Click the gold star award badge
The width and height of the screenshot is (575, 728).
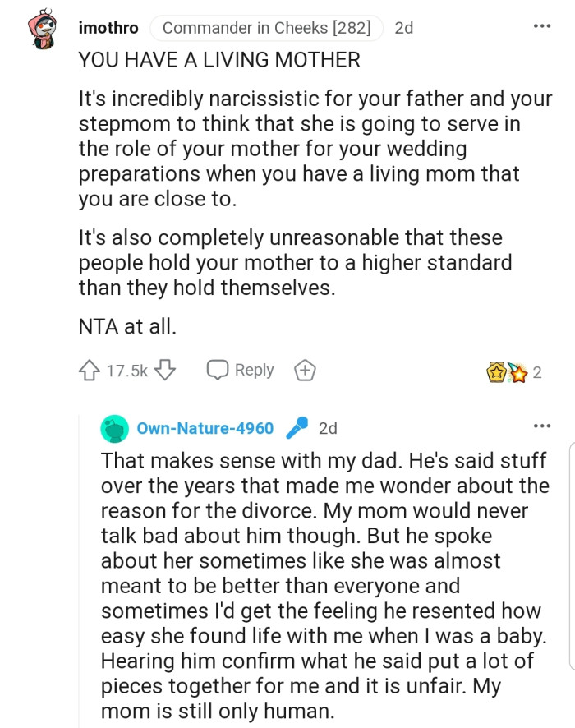[x=496, y=370]
